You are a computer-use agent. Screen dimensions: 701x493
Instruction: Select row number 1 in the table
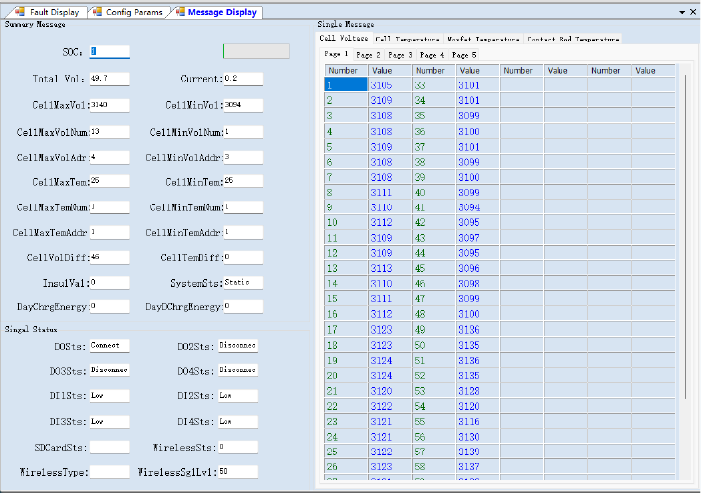coord(346,85)
